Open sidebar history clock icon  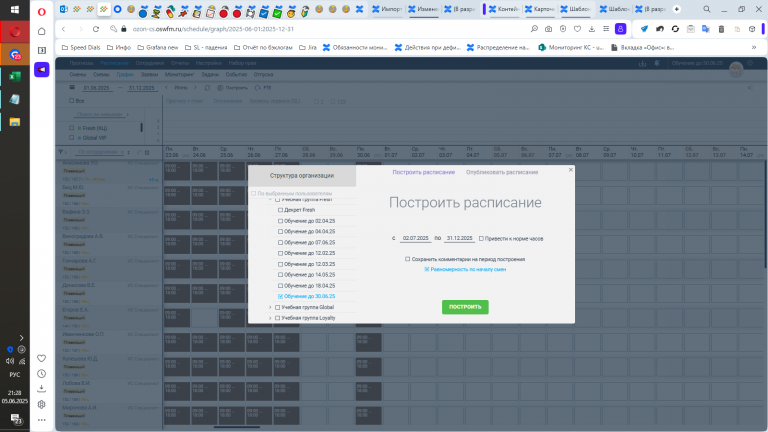(42, 374)
